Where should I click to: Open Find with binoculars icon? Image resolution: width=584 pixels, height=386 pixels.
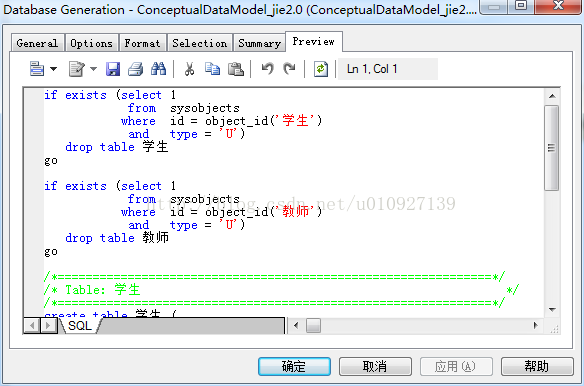pos(158,69)
